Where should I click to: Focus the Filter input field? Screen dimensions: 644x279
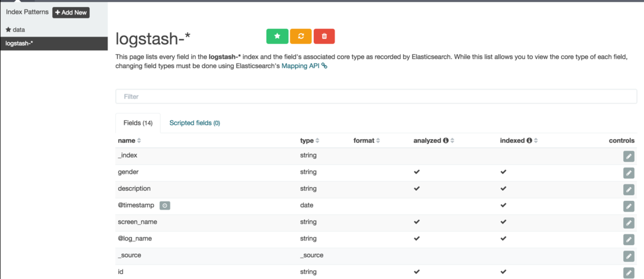(376, 97)
